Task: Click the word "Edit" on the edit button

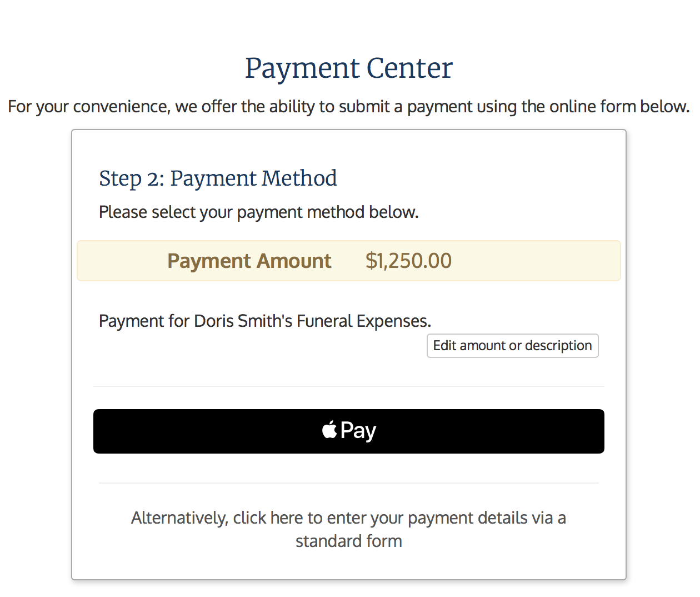Action: (444, 345)
